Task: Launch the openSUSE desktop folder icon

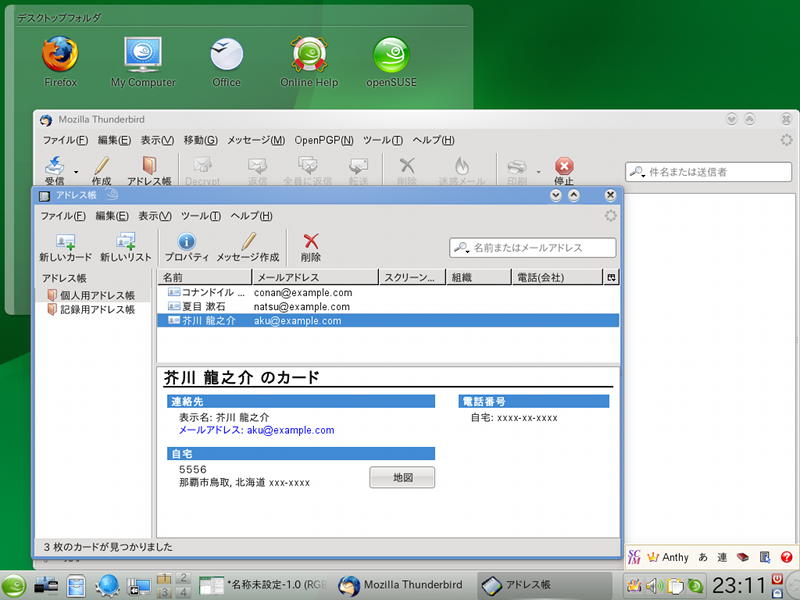Action: 391,55
